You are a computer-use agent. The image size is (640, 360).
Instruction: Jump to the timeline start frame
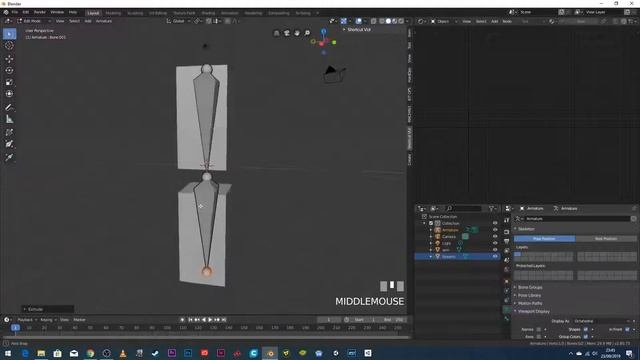[190, 320]
